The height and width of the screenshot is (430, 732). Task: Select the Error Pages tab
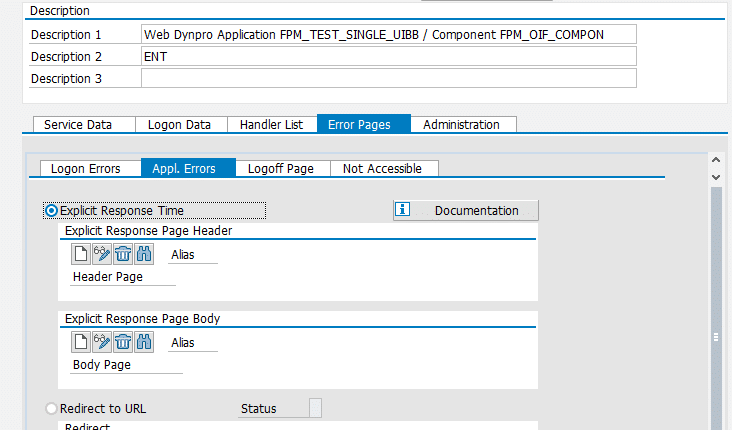point(364,124)
